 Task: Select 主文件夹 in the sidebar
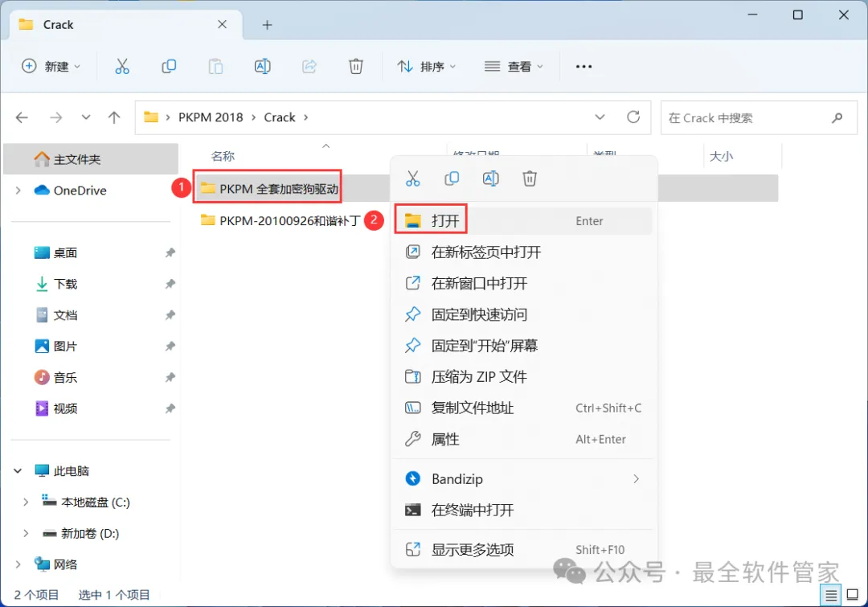(x=91, y=159)
